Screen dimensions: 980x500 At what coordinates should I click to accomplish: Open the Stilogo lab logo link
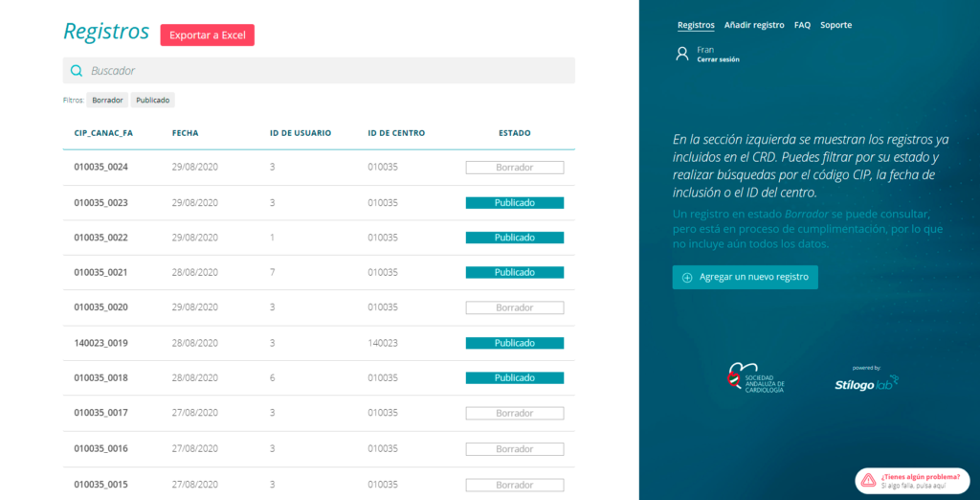click(866, 381)
